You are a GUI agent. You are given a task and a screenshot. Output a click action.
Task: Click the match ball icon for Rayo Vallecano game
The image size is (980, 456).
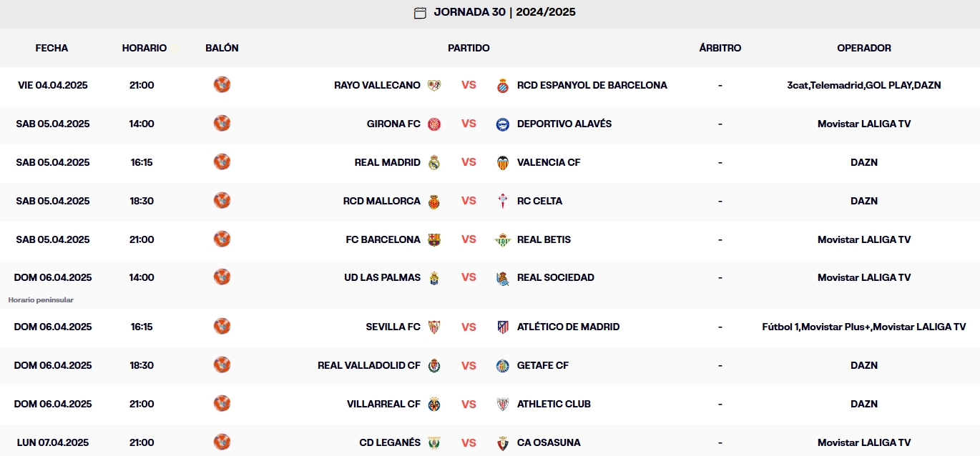[x=222, y=84]
